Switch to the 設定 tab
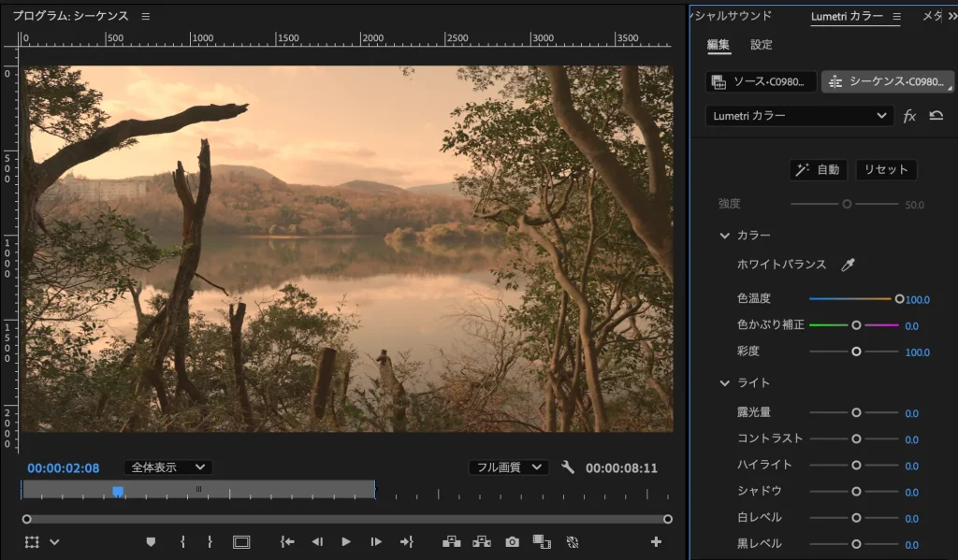958x560 pixels. [761, 44]
